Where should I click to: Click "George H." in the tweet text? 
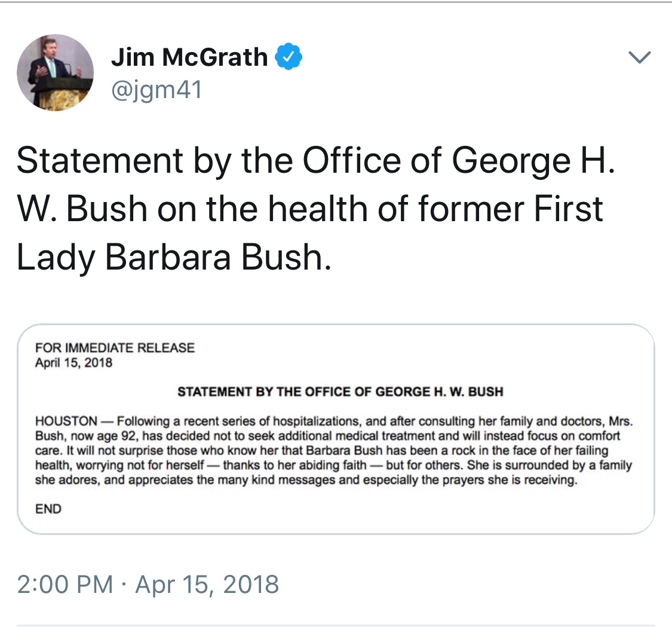tap(533, 161)
